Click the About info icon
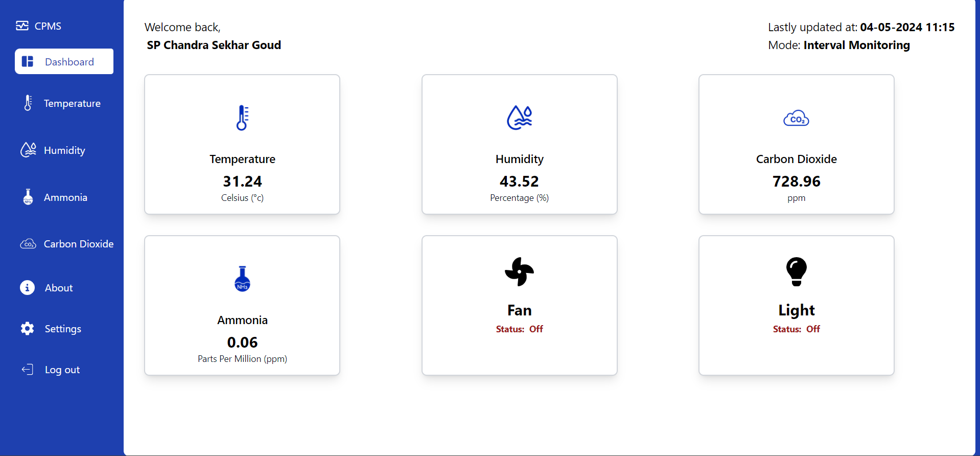 (x=28, y=287)
